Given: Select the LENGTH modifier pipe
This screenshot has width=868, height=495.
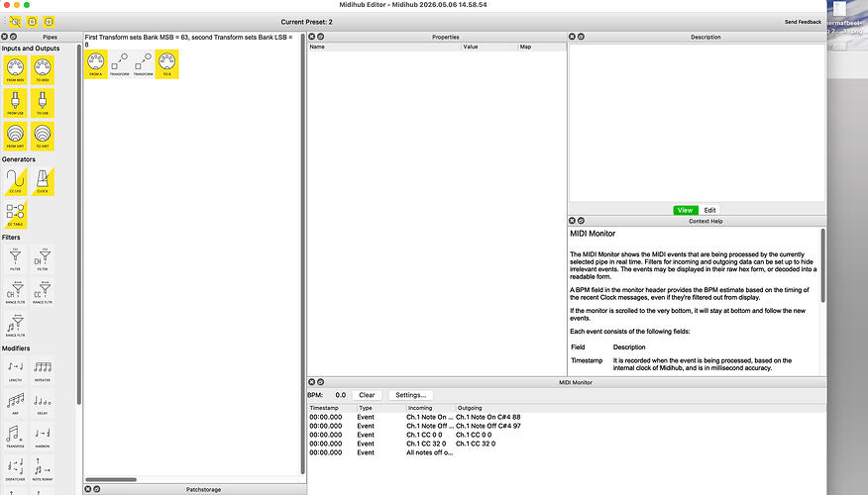Looking at the screenshot, I should point(15,370).
